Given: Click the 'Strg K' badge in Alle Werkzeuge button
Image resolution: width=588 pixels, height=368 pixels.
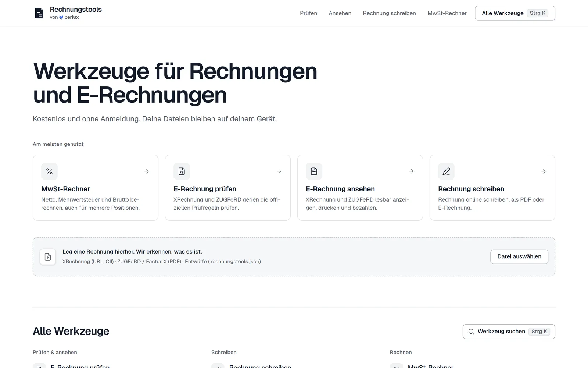Looking at the screenshot, I should [538, 13].
